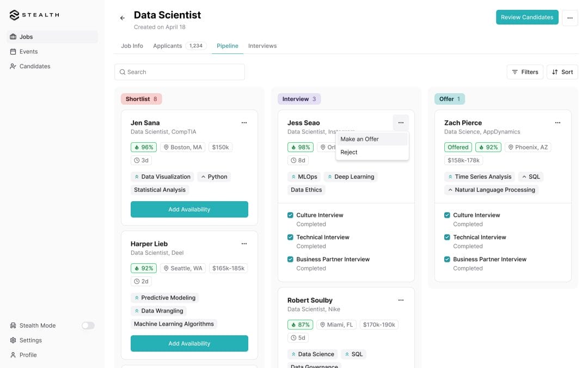Switch to the Interviews tab
The image size is (588, 368).
click(262, 46)
